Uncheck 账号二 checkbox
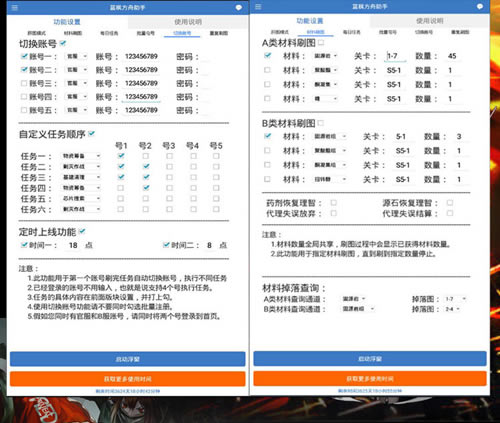 tap(24, 70)
